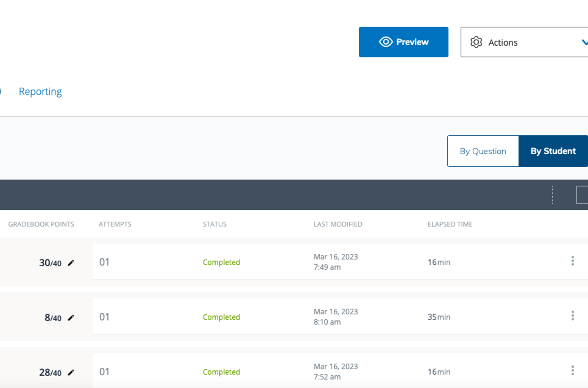Click the gear icon in Actions

pyautogui.click(x=476, y=42)
